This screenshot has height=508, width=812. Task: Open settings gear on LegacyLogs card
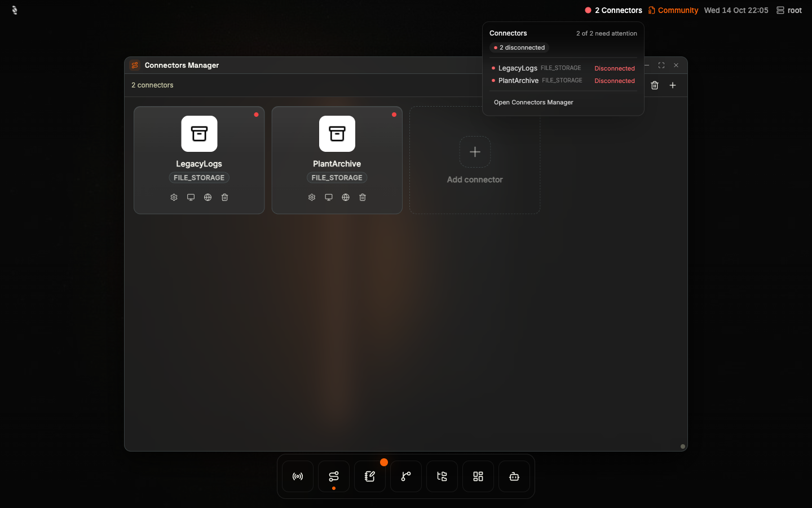[174, 198]
